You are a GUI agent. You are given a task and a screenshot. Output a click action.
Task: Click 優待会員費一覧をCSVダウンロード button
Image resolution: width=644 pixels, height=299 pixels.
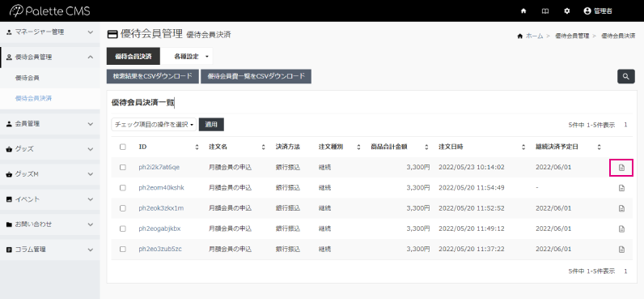[x=256, y=76]
